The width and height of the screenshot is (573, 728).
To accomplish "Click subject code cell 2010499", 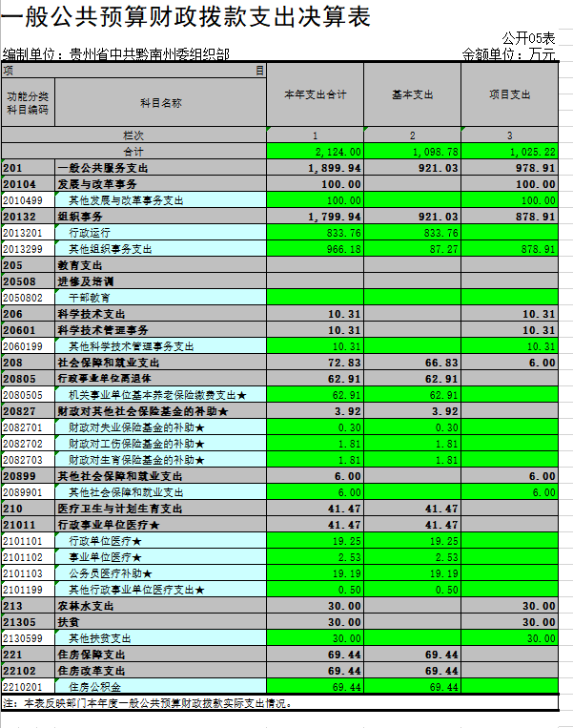I will (28, 200).
